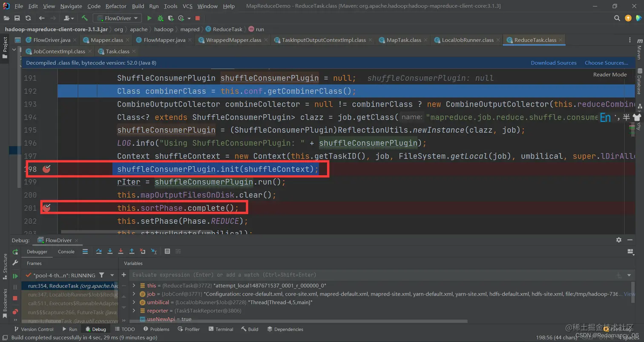Close the Mapper.class editor tab
The width and height of the screenshot is (644, 342).
click(127, 40)
